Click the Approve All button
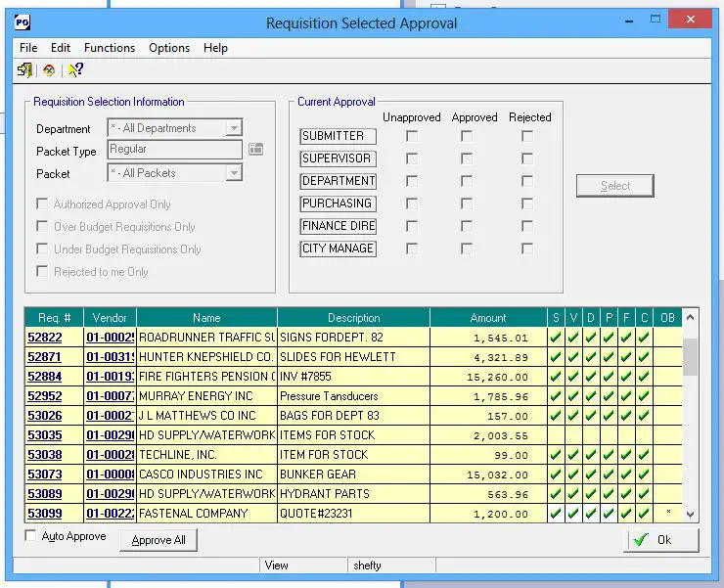The image size is (724, 588). [x=158, y=540]
